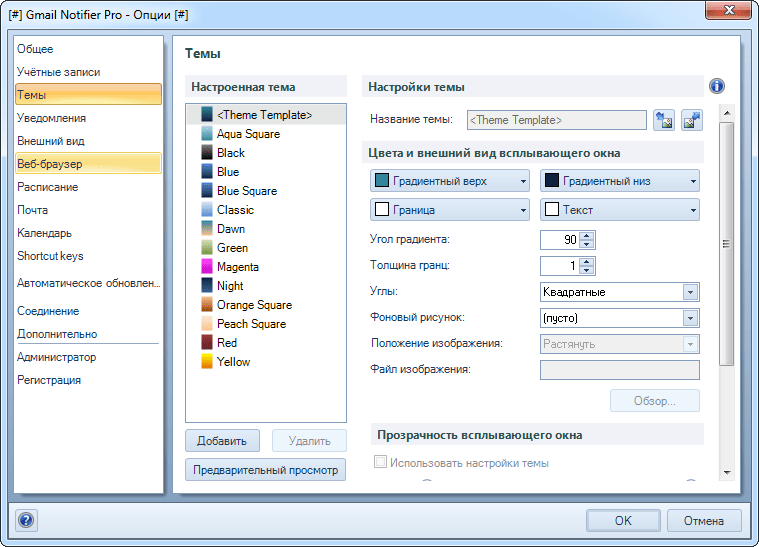Click the 'Добавить' button
The height and width of the screenshot is (547, 759).
point(222,441)
